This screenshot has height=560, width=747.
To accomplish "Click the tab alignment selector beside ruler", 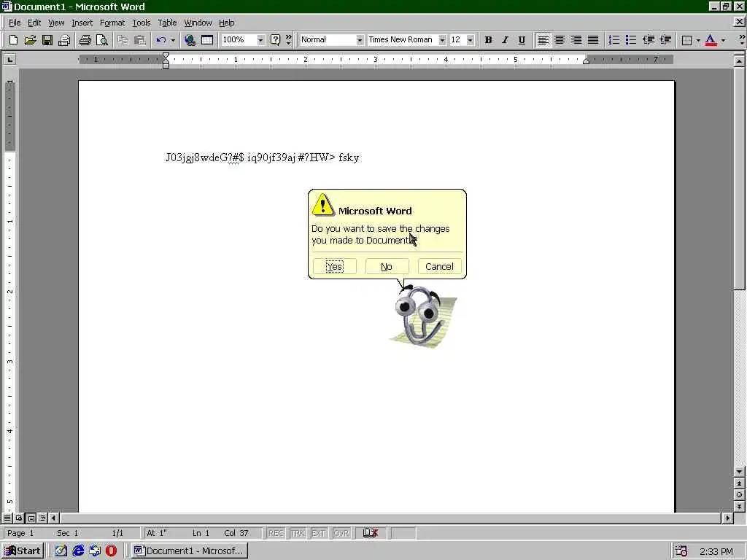I will point(9,60).
